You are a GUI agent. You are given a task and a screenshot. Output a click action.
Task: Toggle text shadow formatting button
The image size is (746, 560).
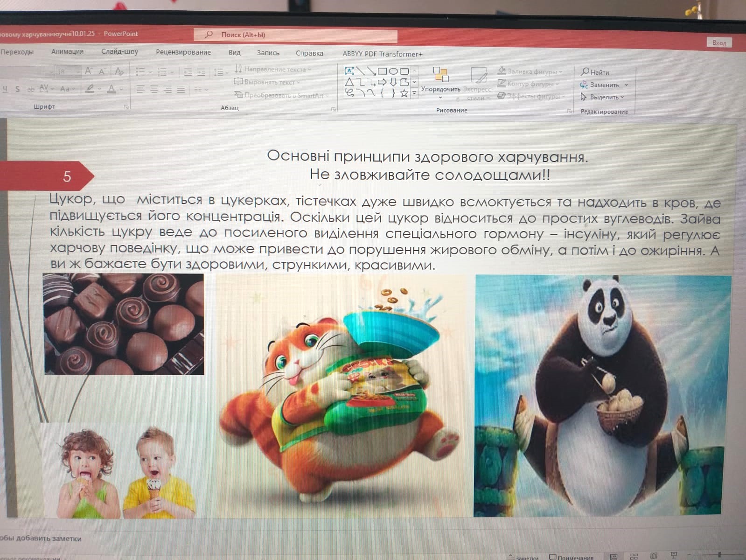tap(18, 89)
